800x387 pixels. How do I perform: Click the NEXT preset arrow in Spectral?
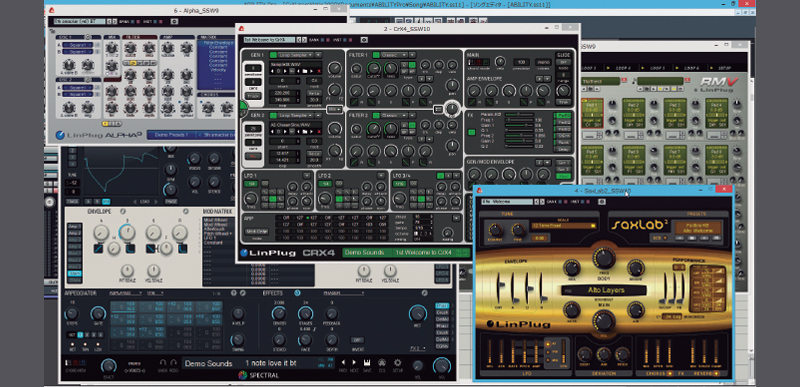[354, 362]
